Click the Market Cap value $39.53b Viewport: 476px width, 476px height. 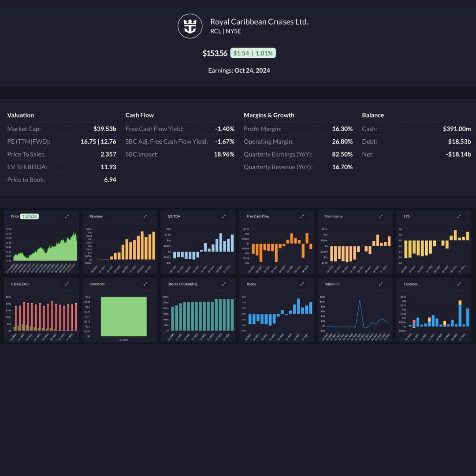[105, 129]
